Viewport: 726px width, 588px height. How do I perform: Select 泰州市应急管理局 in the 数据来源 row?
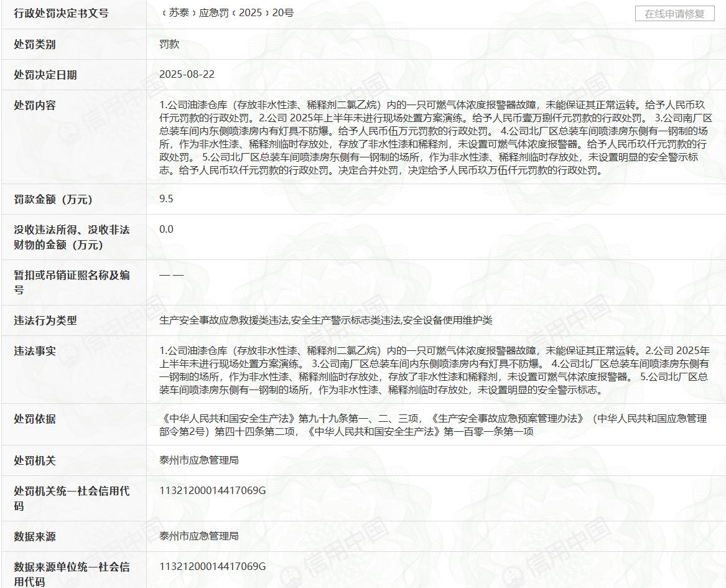(x=199, y=536)
